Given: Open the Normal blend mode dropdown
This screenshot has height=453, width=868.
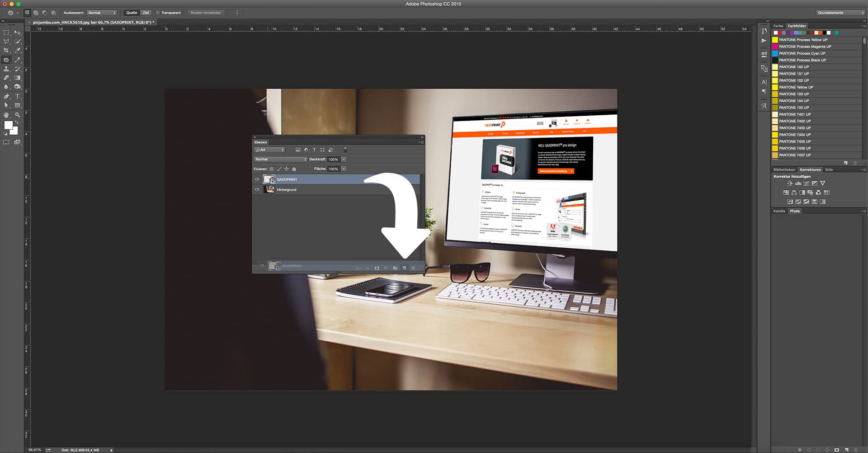Looking at the screenshot, I should click(280, 159).
